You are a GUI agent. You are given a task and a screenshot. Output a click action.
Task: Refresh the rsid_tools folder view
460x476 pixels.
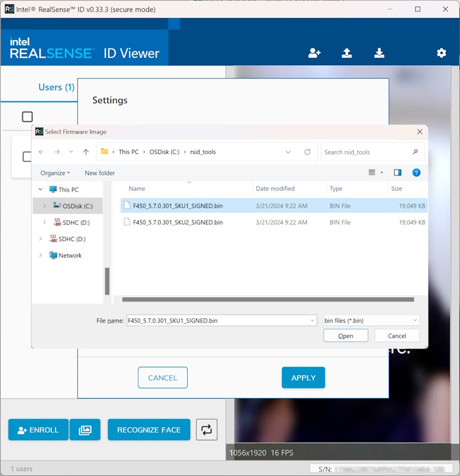pyautogui.click(x=307, y=152)
